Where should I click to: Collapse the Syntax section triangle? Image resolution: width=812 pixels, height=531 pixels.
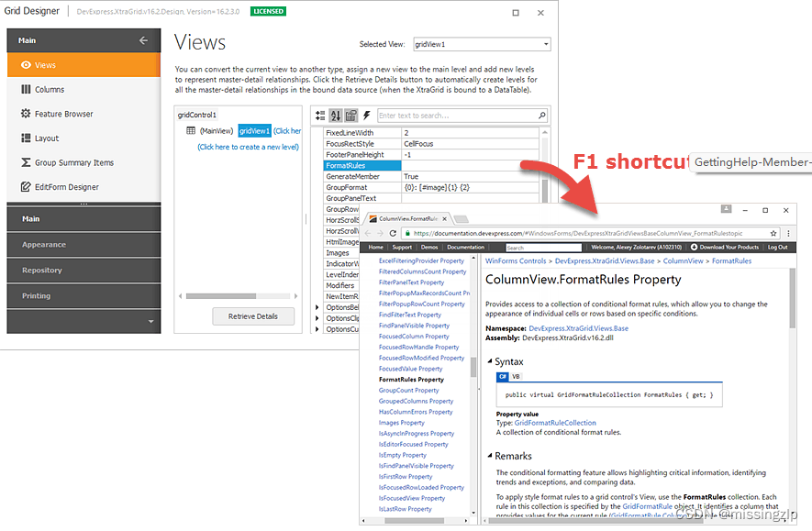(x=489, y=361)
